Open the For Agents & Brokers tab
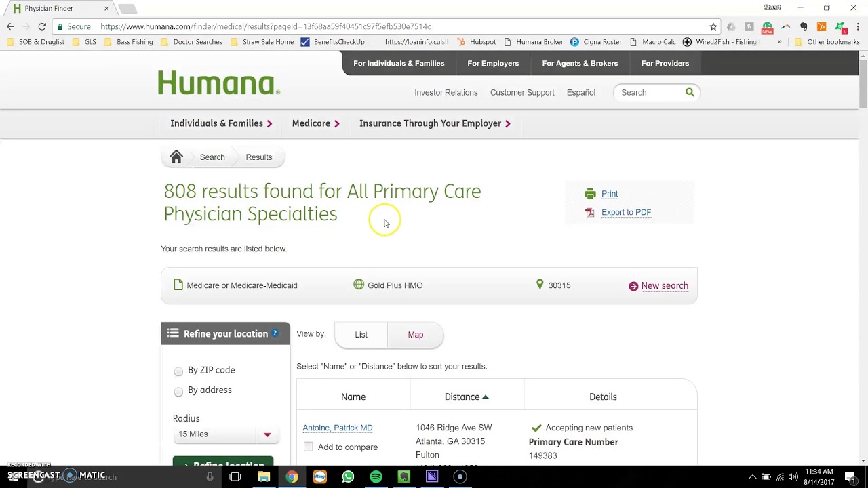The width and height of the screenshot is (868, 488). tap(580, 63)
